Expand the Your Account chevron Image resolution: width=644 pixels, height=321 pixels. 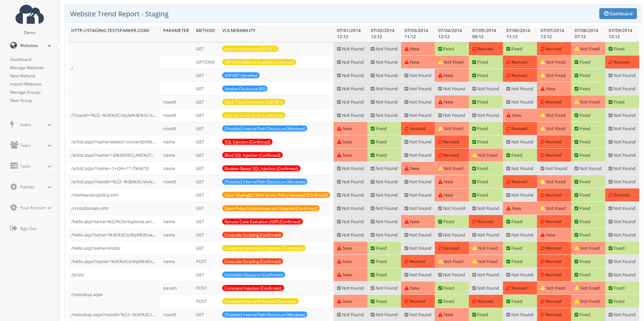(50, 208)
